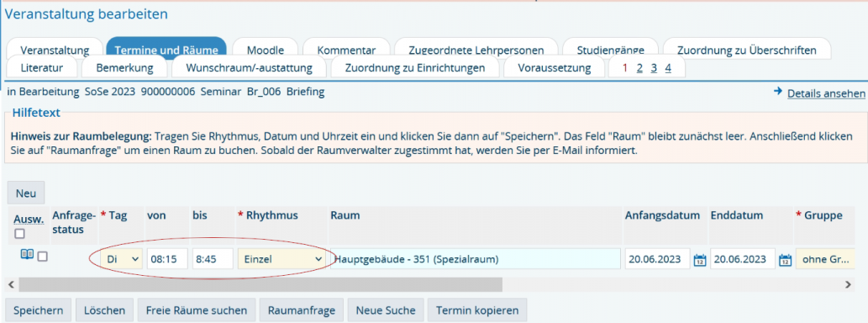The height and width of the screenshot is (323, 868).
Task: Open the Details ansehen link
Action: tap(826, 93)
